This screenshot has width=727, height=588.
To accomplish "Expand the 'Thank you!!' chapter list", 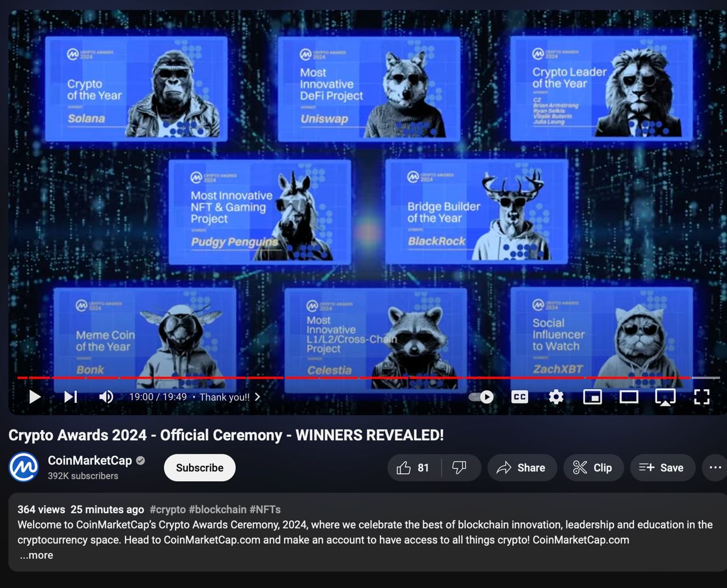I will (x=227, y=397).
